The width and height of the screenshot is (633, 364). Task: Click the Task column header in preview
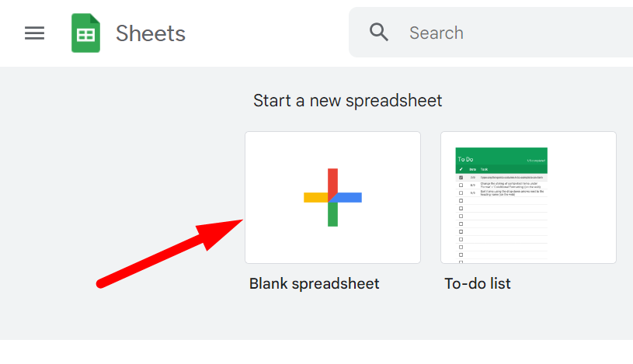click(x=485, y=169)
